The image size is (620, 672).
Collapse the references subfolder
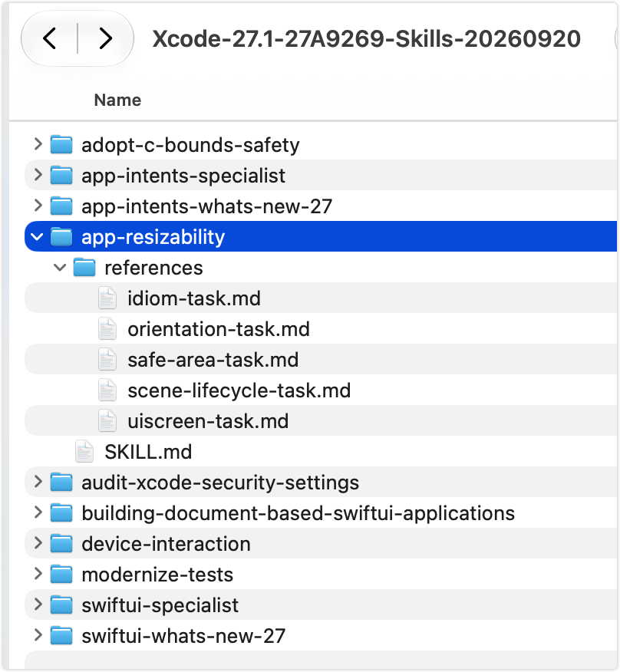click(60, 268)
